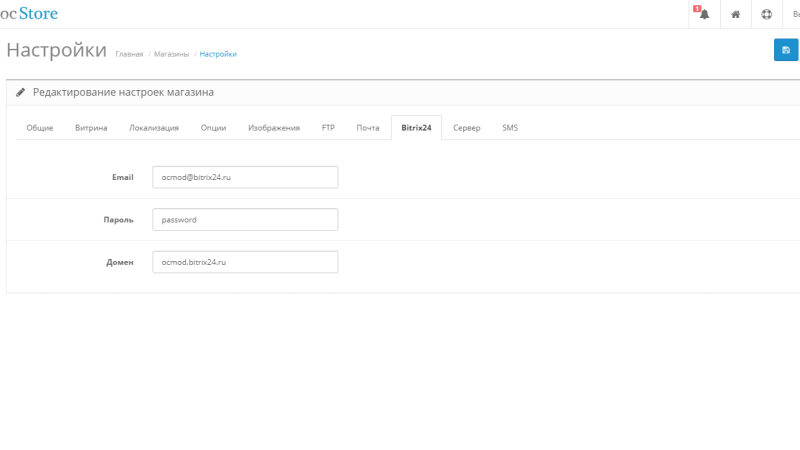The height and width of the screenshot is (450, 800).
Task: Open the Сервер tab
Action: [466, 128]
